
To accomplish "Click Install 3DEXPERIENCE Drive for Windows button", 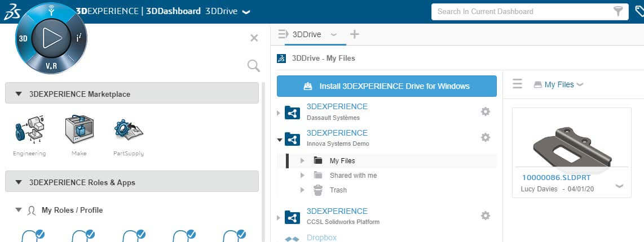I will point(386,86).
